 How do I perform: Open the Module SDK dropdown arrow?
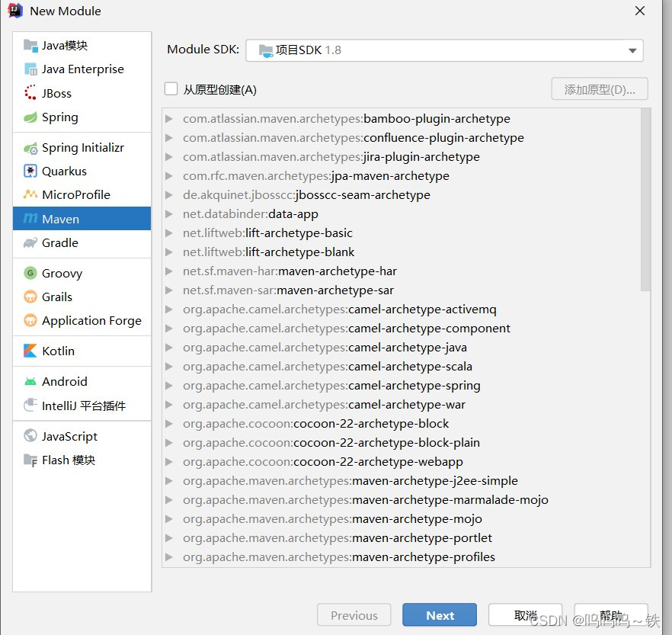tap(632, 50)
